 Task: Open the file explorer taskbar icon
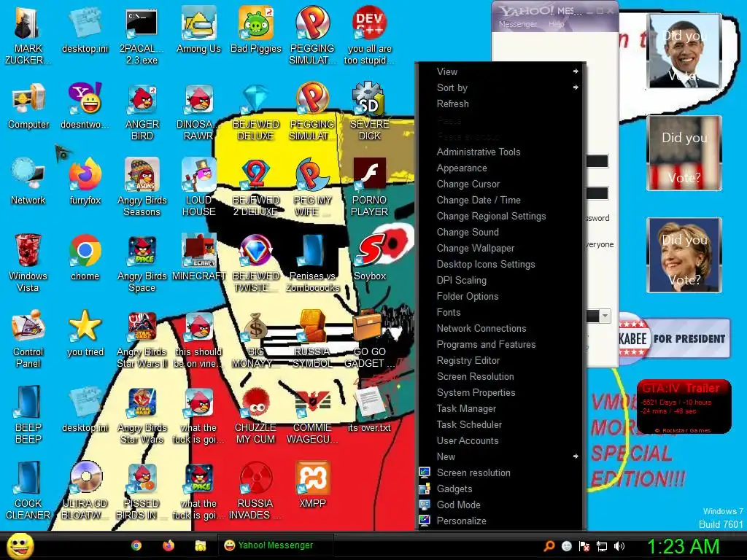201,545
